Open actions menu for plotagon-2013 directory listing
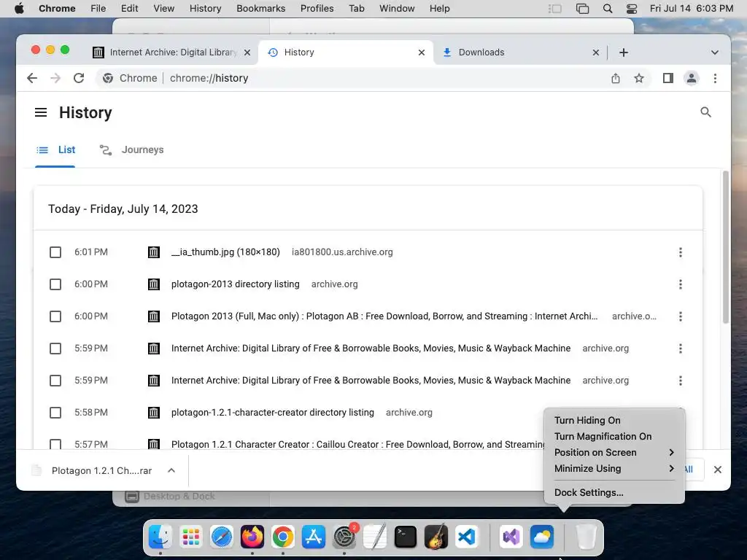747x560 pixels. point(681,284)
